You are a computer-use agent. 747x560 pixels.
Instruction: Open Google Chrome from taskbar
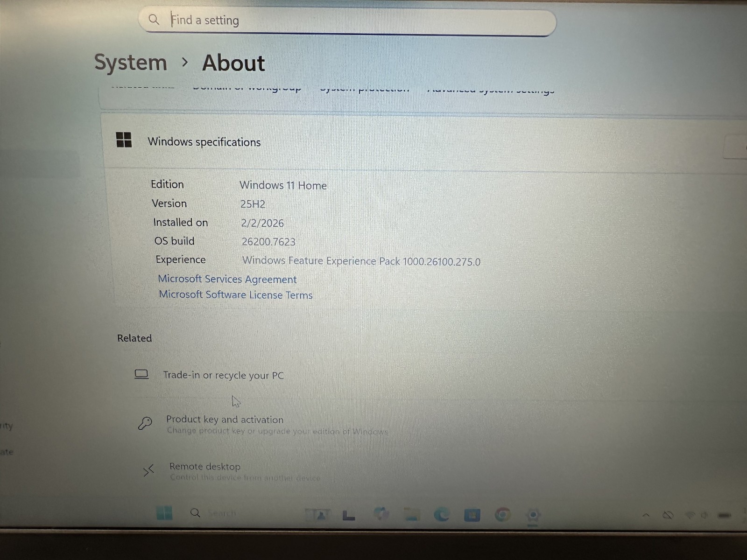[x=502, y=515]
